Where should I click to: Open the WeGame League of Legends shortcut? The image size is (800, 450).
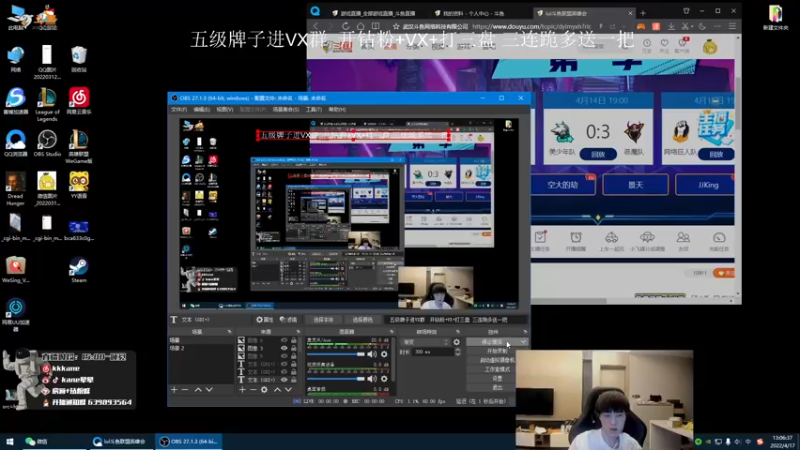pyautogui.click(x=79, y=146)
